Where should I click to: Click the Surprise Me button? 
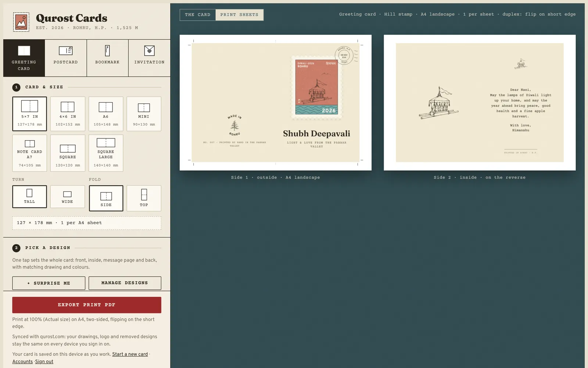click(49, 283)
